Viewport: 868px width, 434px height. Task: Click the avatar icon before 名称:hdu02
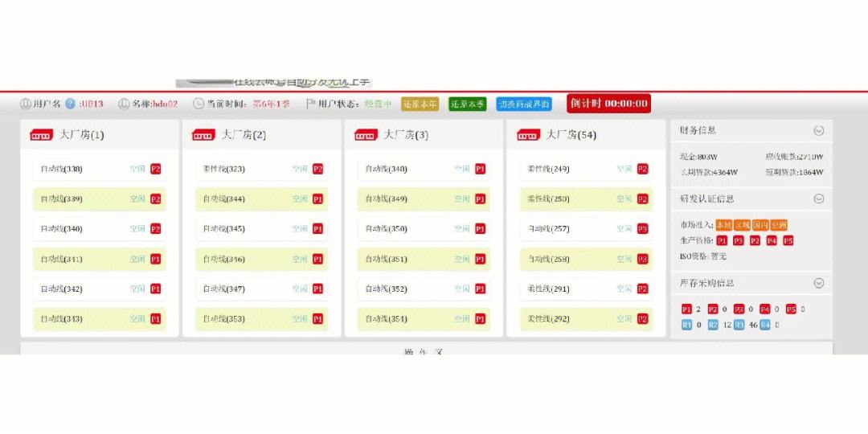124,104
